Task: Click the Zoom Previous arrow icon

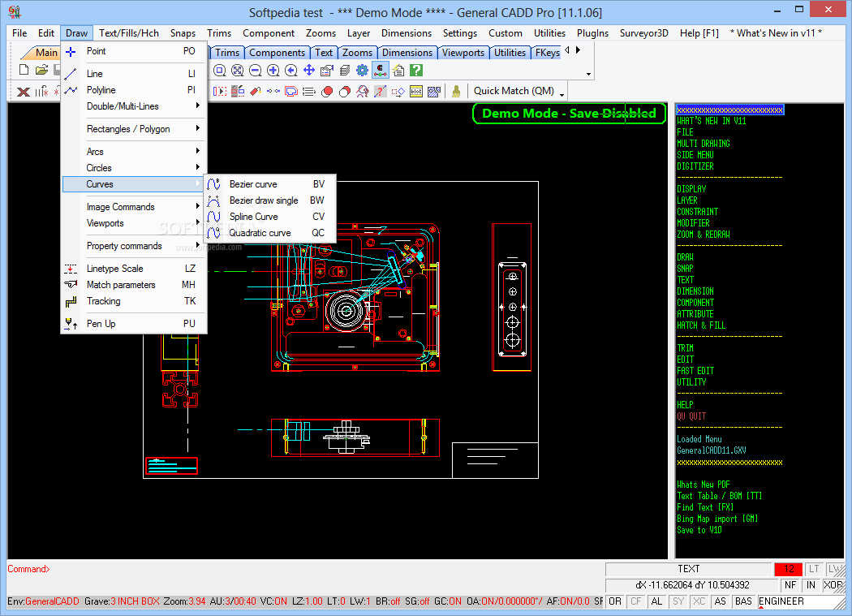Action: (291, 70)
